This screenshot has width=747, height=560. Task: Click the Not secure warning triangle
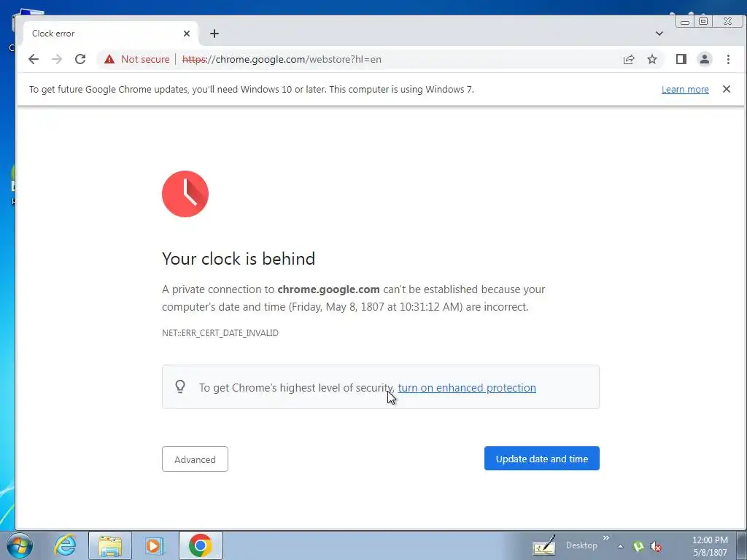(109, 59)
